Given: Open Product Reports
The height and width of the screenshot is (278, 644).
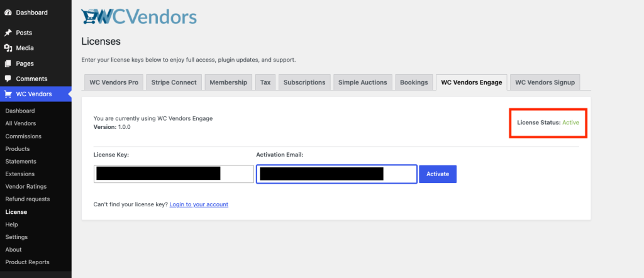Looking at the screenshot, I should (27, 262).
